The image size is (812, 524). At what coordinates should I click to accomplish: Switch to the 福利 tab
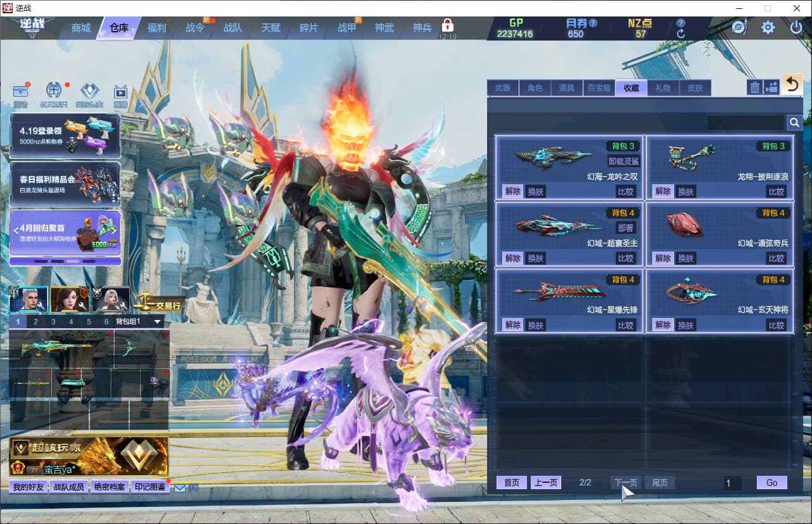coord(156,28)
